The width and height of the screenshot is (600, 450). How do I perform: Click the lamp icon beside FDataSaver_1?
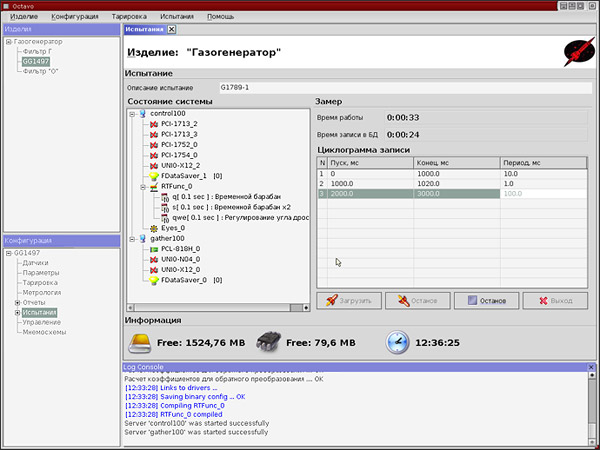pos(154,176)
